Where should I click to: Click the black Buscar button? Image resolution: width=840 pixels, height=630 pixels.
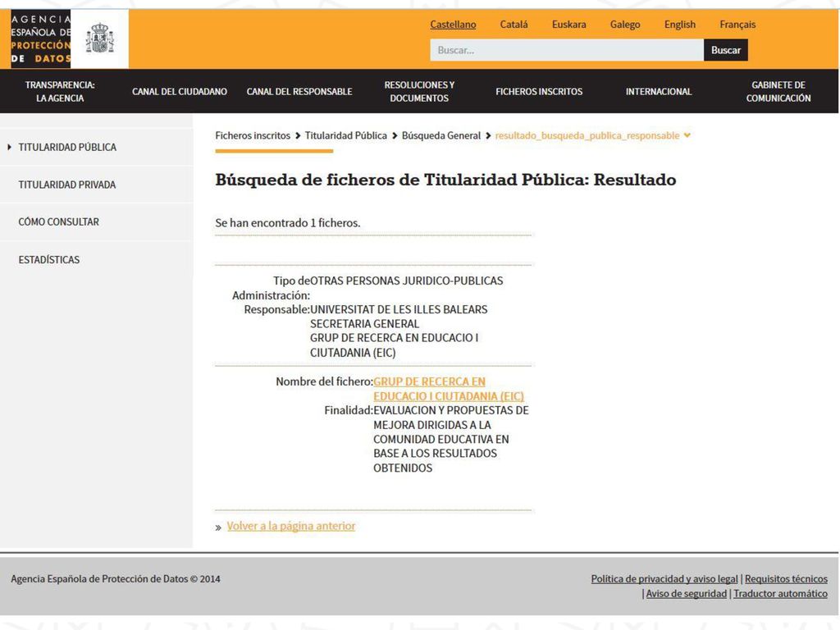726,50
